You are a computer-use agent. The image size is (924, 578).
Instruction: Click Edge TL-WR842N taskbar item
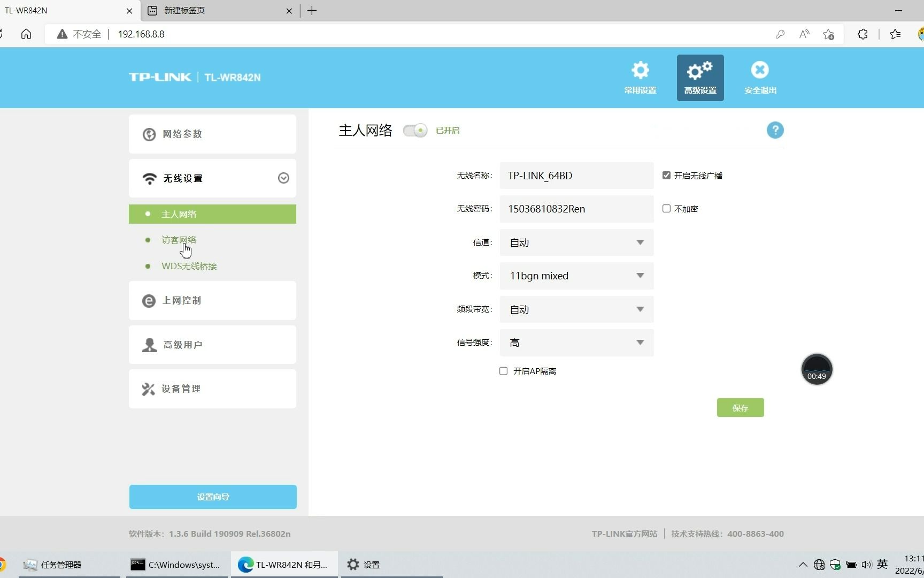284,565
